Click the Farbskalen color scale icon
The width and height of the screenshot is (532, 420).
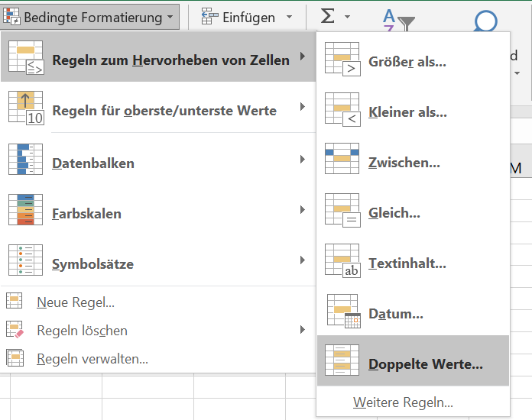click(25, 209)
